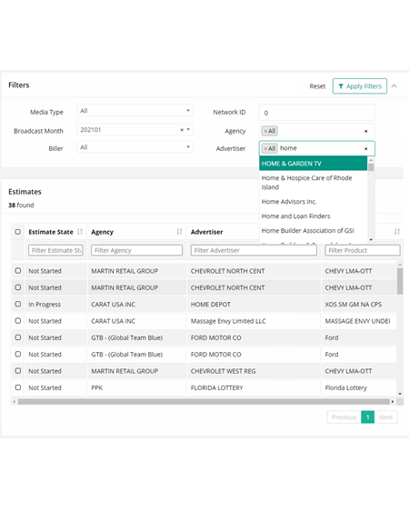Viewport: 409px width, 532px height.
Task: Click MASSAGE ENVY UNDEI product cell
Action: (357, 321)
